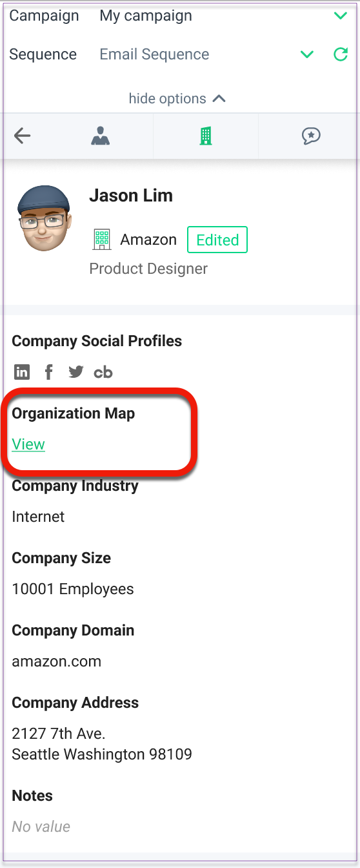This screenshot has width=360, height=868.
Task: Open the person profile tab icon
Action: [100, 136]
